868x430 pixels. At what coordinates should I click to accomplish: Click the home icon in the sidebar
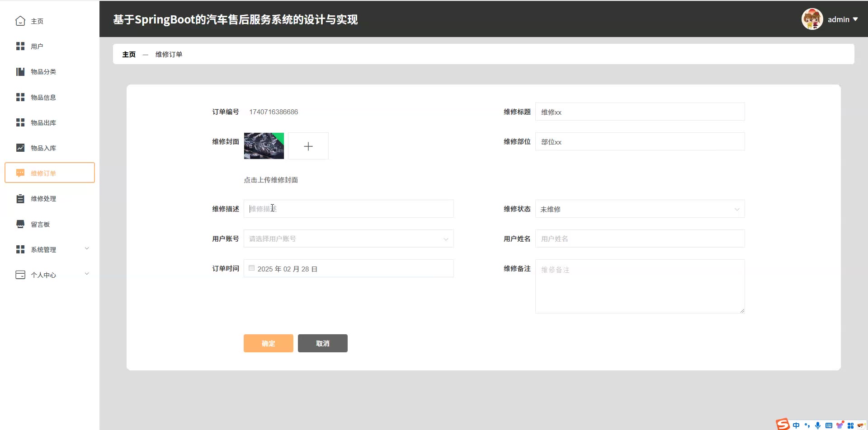(20, 21)
